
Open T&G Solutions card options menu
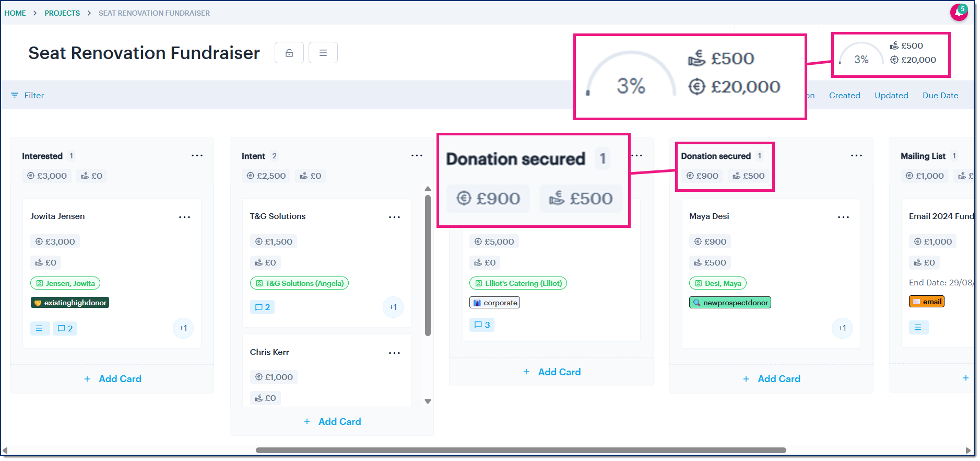click(394, 217)
